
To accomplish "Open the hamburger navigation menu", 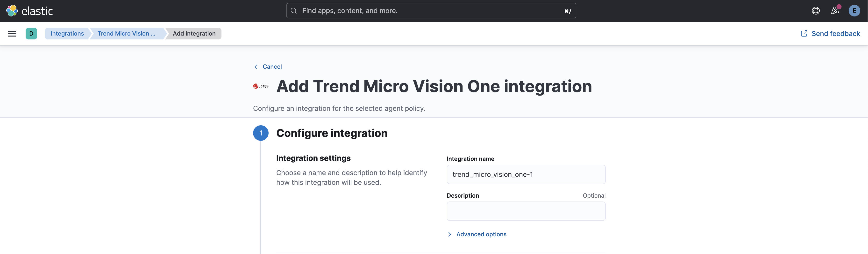I will point(12,34).
